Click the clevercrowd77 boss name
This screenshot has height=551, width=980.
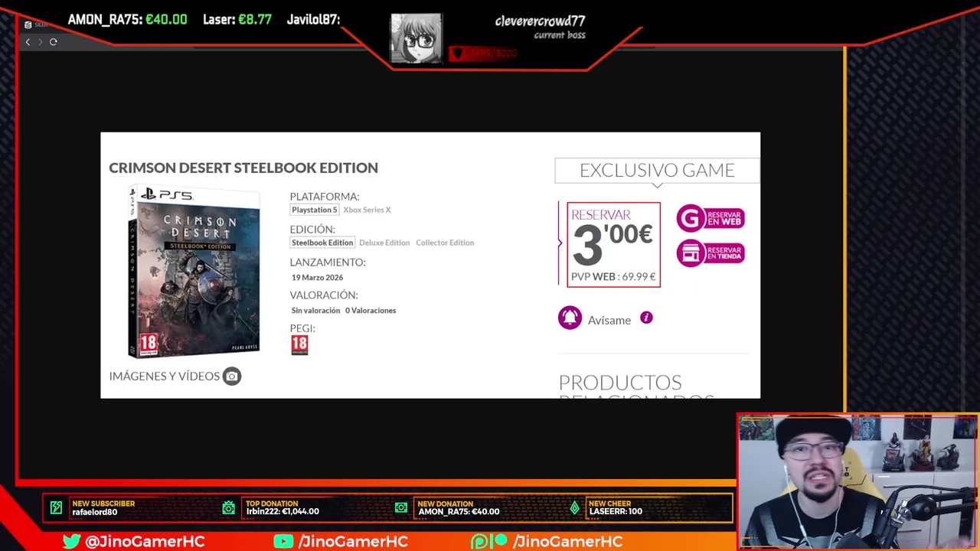click(540, 21)
